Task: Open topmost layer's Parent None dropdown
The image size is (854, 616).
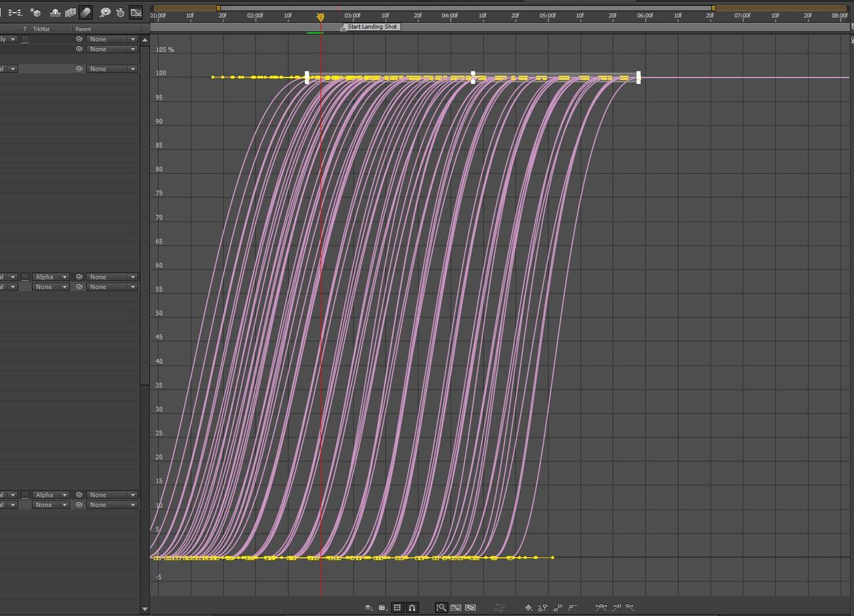Action: 112,39
